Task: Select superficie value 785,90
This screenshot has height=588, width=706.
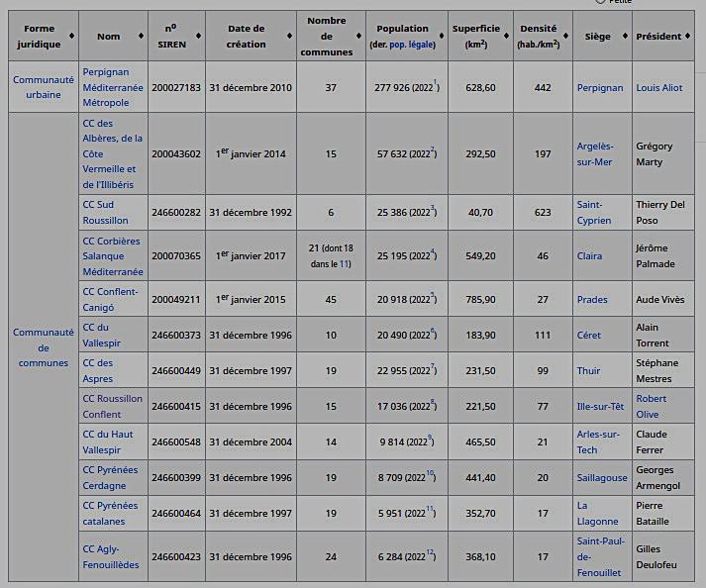Action: (480, 299)
